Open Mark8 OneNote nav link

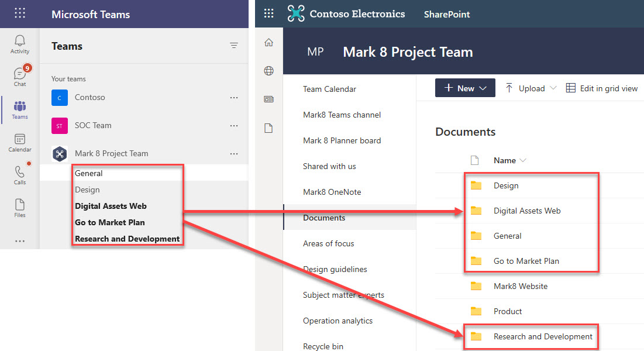point(332,192)
